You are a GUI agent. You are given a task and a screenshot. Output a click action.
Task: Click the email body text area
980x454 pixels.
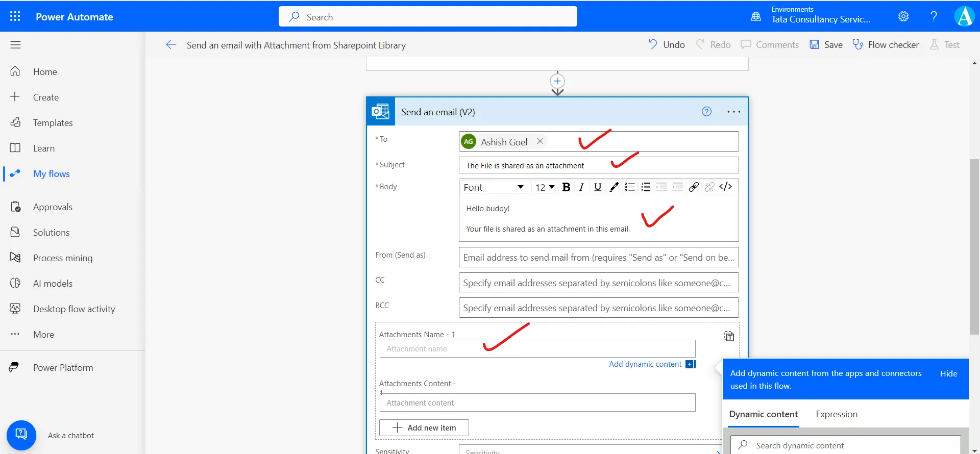click(599, 218)
